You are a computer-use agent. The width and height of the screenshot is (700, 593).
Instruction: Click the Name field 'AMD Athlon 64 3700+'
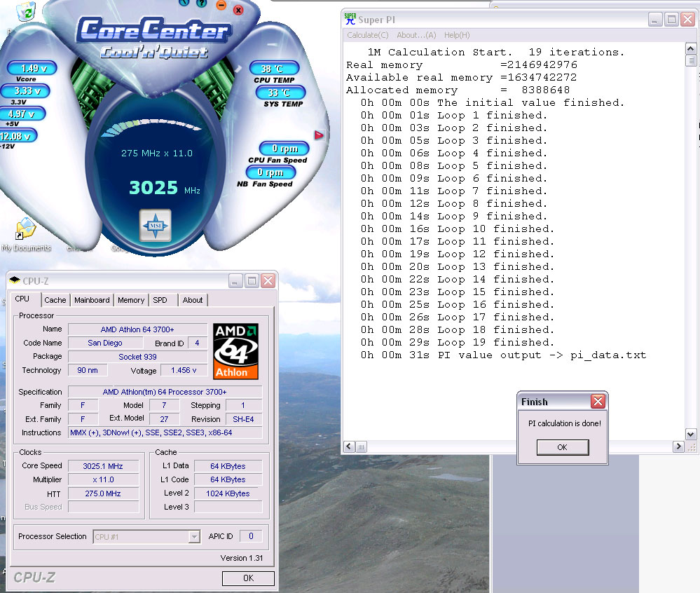137,329
